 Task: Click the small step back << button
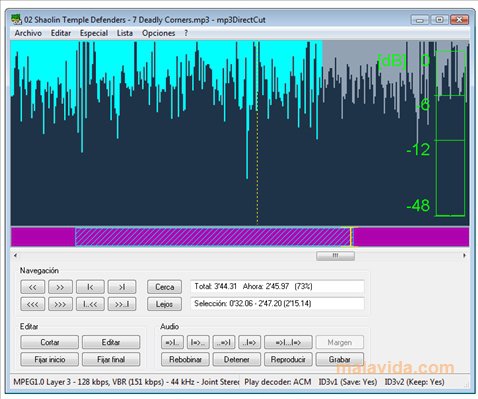[32, 287]
